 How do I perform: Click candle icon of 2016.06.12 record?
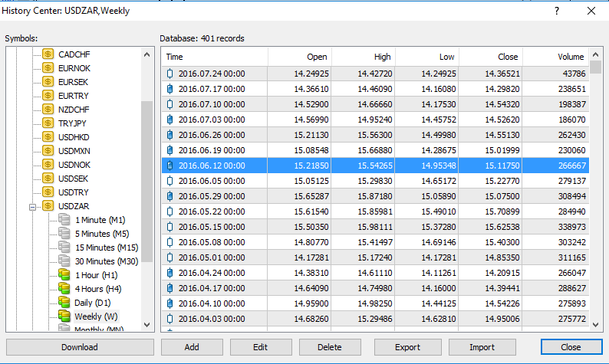coord(170,166)
